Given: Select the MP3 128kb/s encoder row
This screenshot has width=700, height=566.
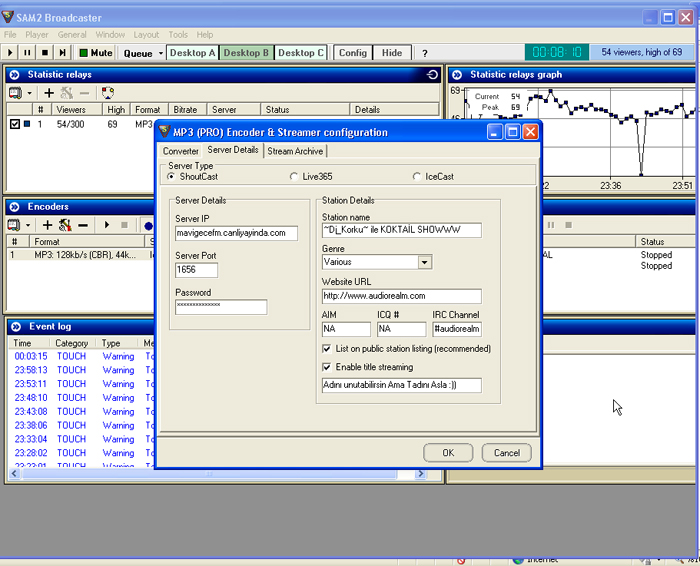Looking at the screenshot, I should 80,255.
